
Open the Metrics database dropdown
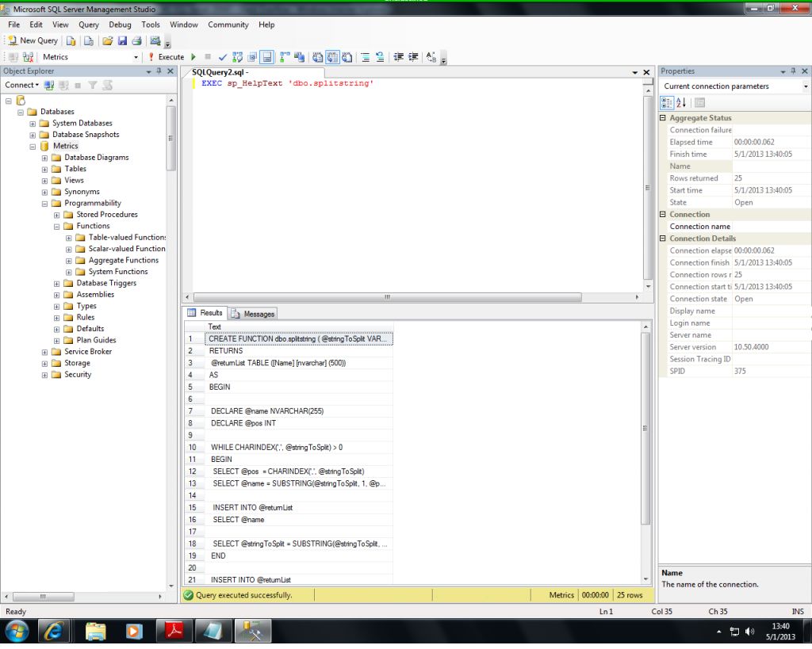pyautogui.click(x=136, y=57)
